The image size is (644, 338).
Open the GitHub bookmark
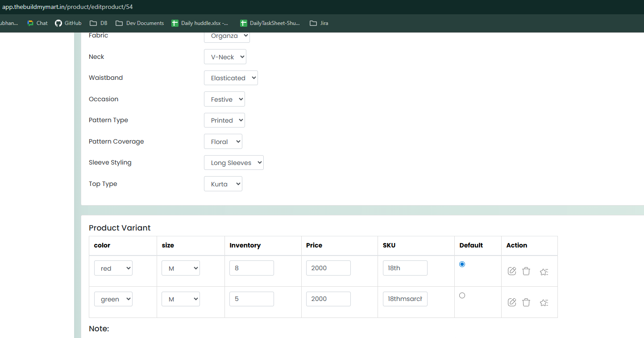click(68, 23)
